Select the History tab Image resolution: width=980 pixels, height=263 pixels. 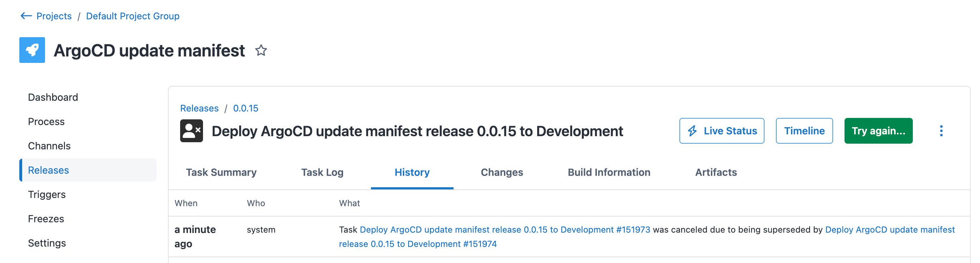tap(412, 173)
